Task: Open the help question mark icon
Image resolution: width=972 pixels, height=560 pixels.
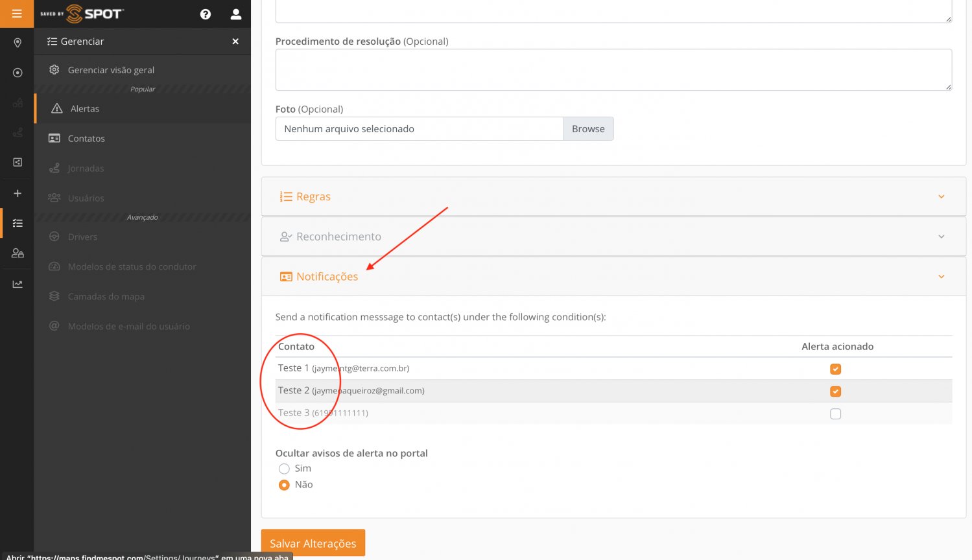Action: coord(206,14)
